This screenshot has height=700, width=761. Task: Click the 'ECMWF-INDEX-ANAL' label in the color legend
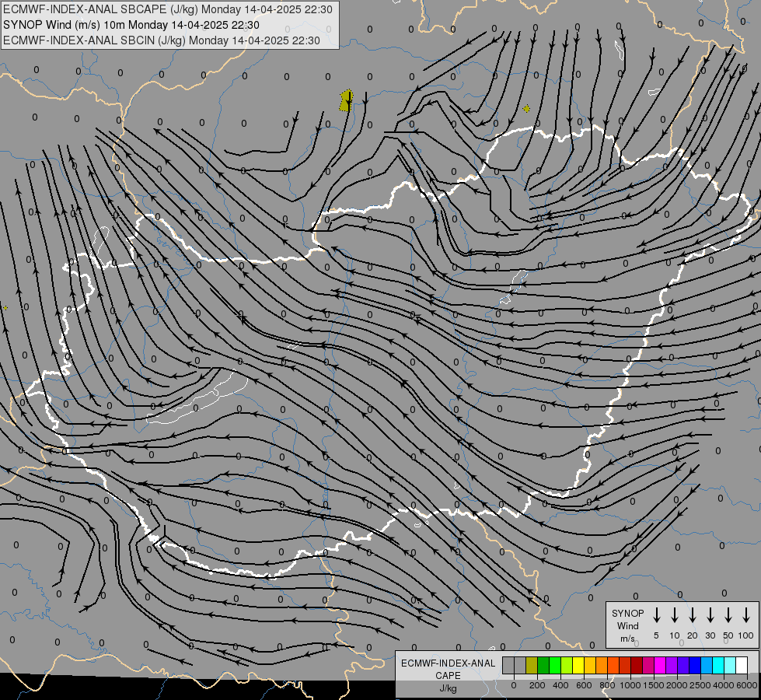449,663
